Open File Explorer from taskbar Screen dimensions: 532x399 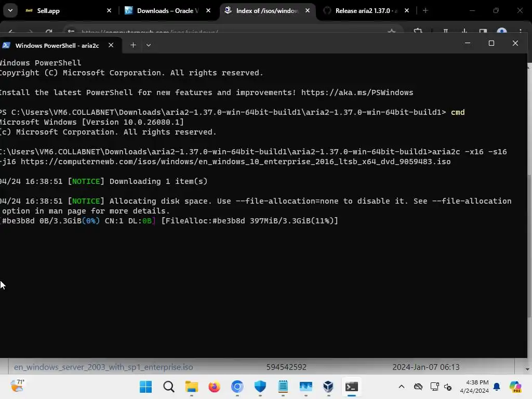click(x=191, y=387)
